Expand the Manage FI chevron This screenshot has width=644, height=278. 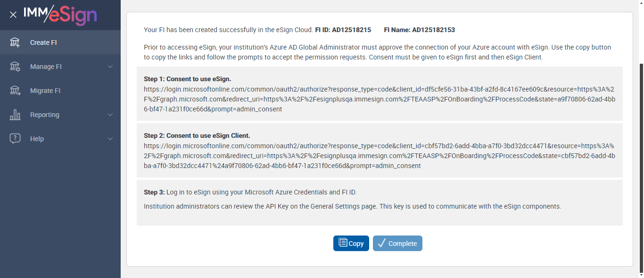tap(110, 67)
